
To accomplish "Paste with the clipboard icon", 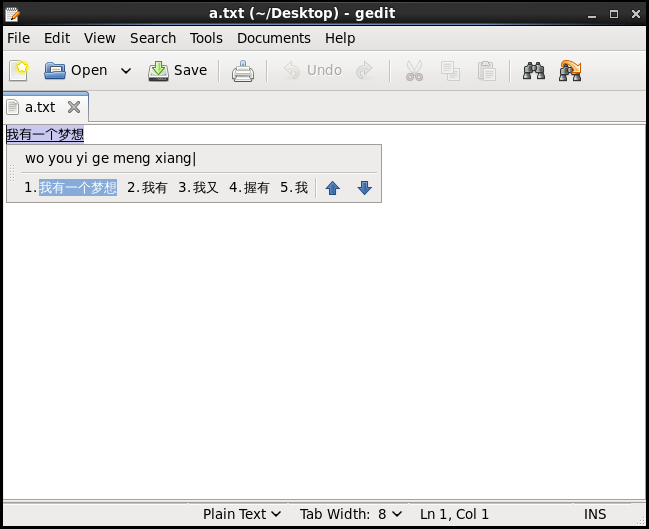I will pyautogui.click(x=487, y=71).
